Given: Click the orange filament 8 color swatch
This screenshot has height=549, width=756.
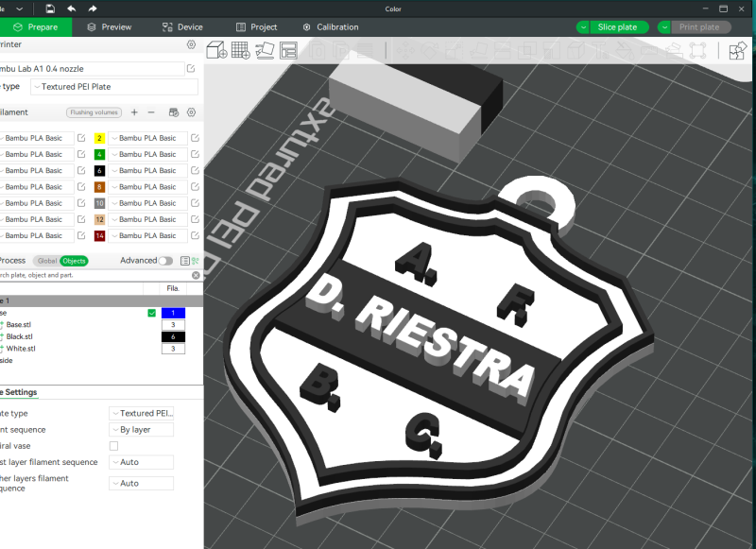Looking at the screenshot, I should [x=99, y=186].
